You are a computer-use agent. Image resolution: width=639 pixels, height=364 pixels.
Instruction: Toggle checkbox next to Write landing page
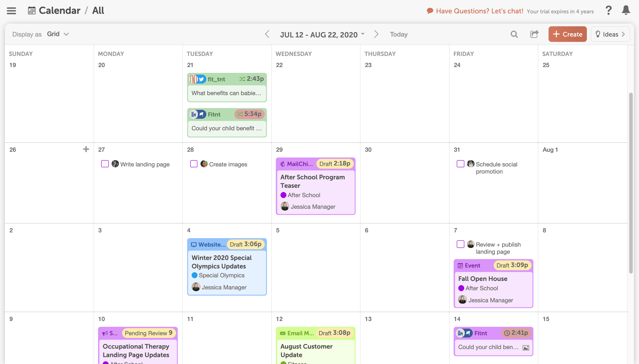[x=105, y=164]
